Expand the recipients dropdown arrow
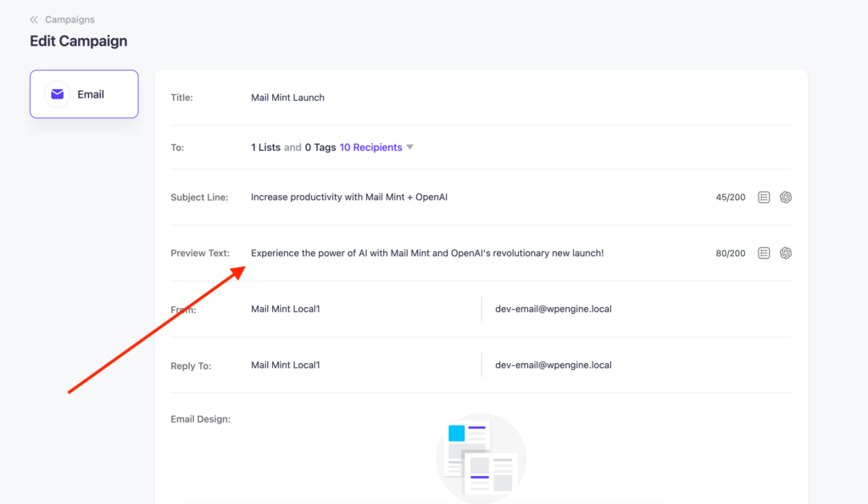This screenshot has width=868, height=504. pos(409,148)
